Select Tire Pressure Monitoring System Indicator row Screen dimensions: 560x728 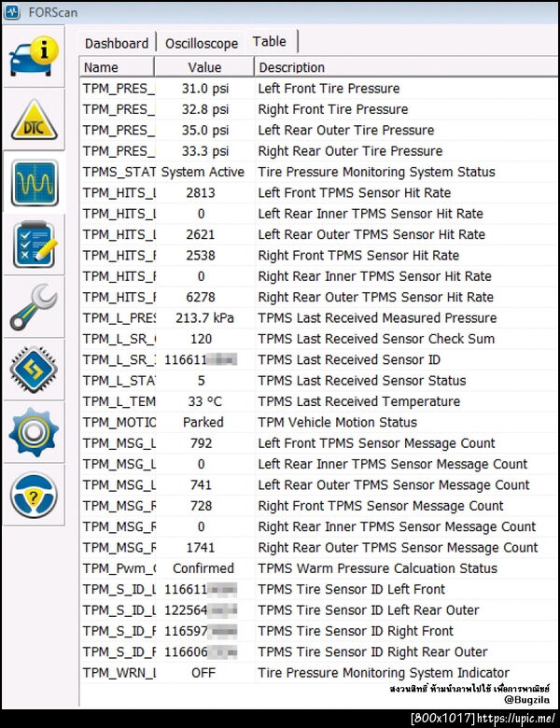tap(318, 673)
